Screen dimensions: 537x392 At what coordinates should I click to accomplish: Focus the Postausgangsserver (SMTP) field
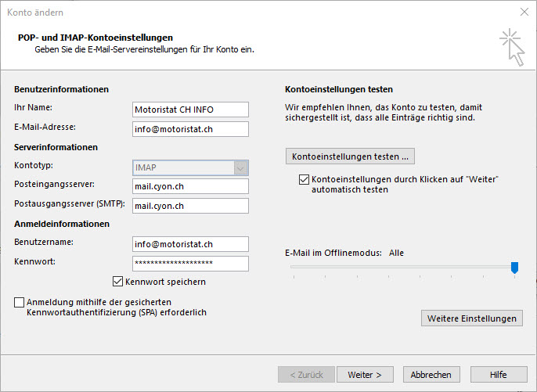190,206
